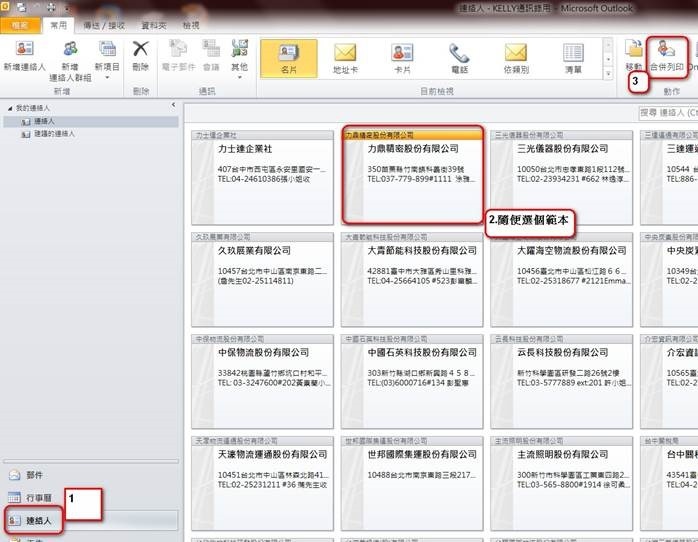
Task: Minimize the navigation pane with chevron
Action: [x=173, y=105]
